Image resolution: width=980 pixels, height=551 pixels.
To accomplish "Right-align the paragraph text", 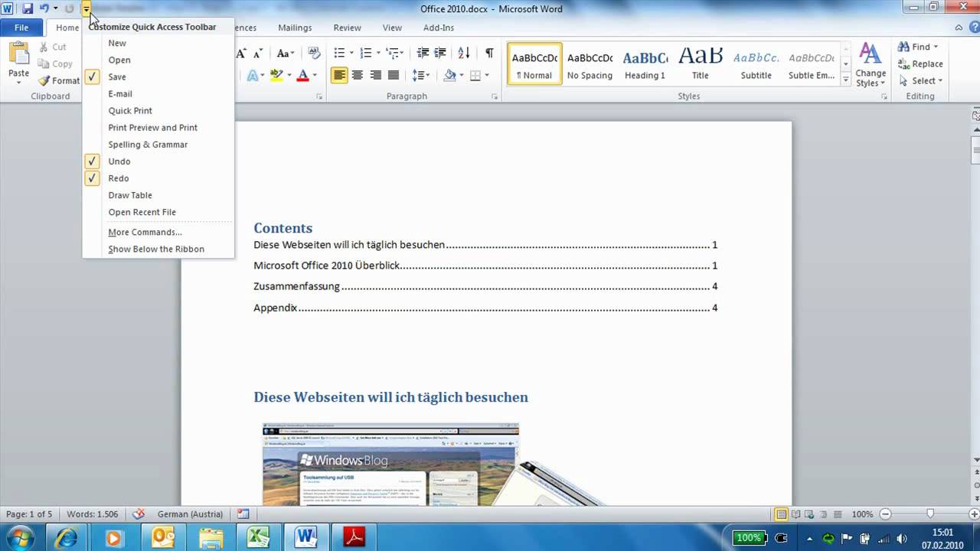I will (x=375, y=75).
